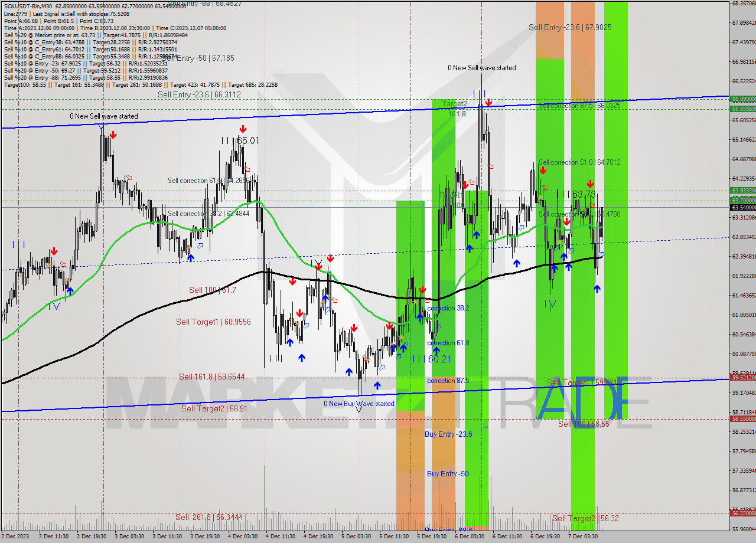Click the blue 'correction 87.5' label
This screenshot has height=543, width=756.
coord(448,381)
